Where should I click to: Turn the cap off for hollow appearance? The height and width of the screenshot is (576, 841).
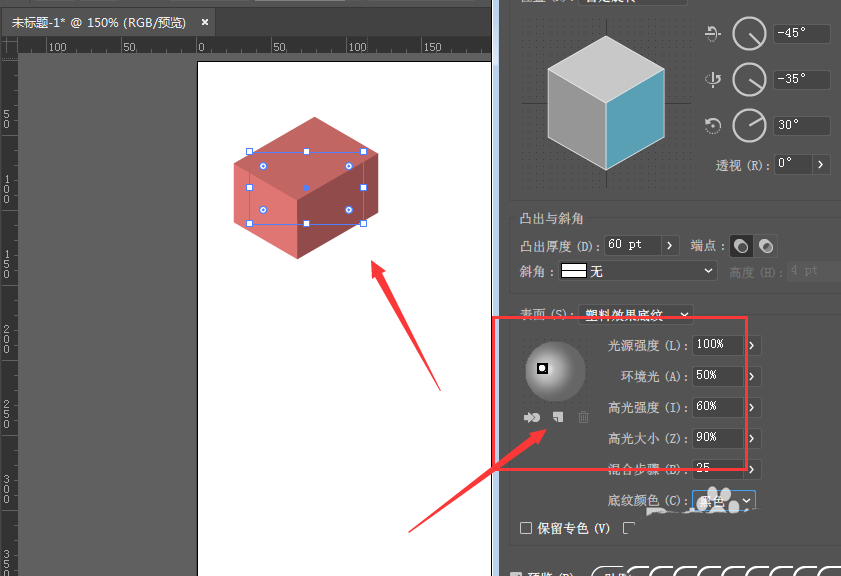point(765,246)
